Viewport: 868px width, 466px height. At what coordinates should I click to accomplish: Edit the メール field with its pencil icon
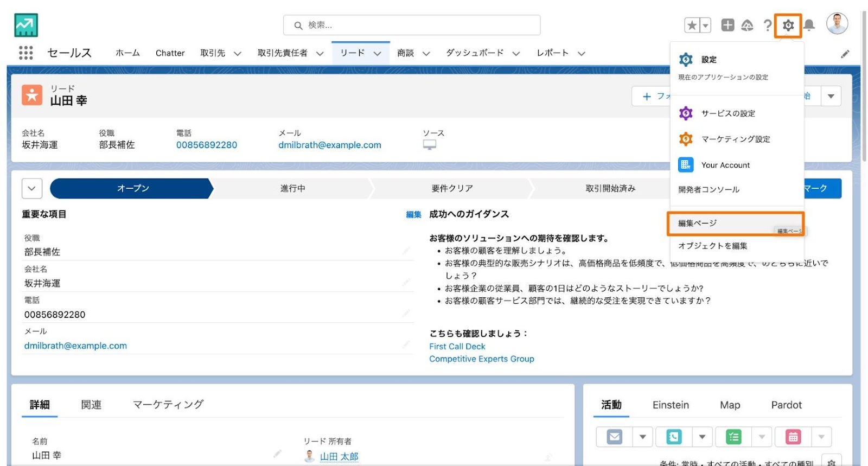(x=406, y=344)
